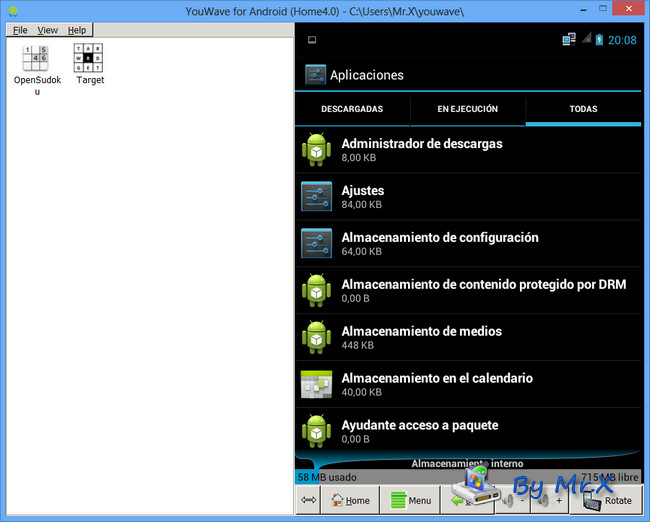Click the battery status icon
Screen dimensions: 650x522
[599, 40]
